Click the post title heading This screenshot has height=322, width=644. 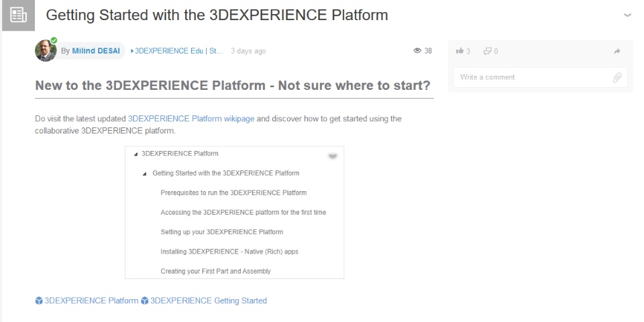coord(217,15)
